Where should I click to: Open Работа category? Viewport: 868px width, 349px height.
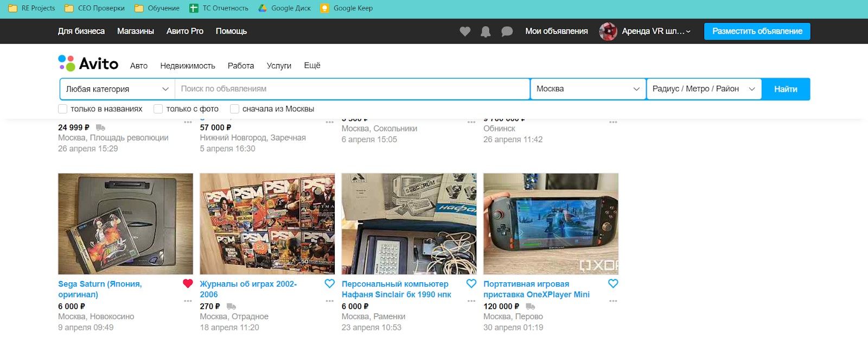pos(241,66)
